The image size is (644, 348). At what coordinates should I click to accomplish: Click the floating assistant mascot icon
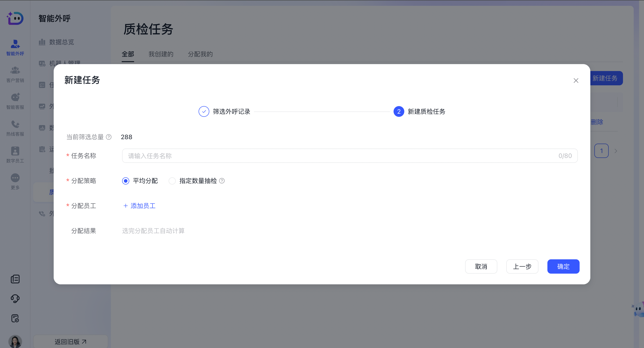coord(638,309)
